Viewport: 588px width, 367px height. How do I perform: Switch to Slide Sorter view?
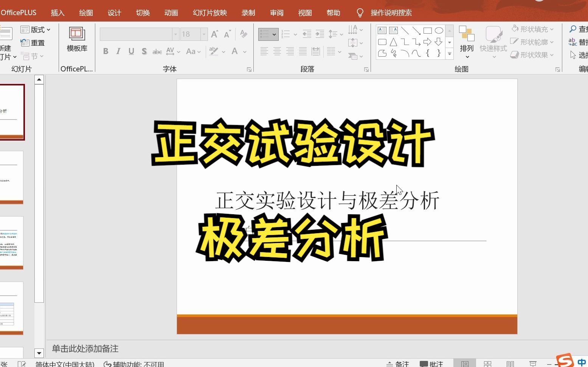487,364
